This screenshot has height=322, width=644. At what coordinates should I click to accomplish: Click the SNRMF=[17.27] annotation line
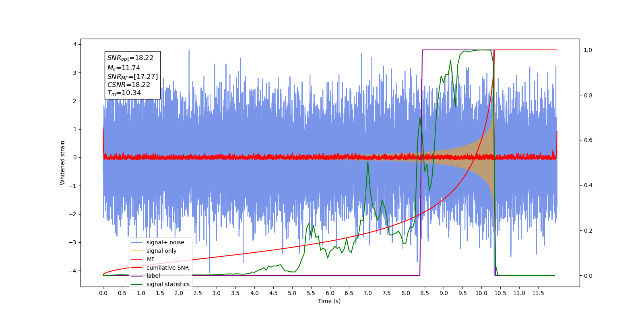click(132, 76)
